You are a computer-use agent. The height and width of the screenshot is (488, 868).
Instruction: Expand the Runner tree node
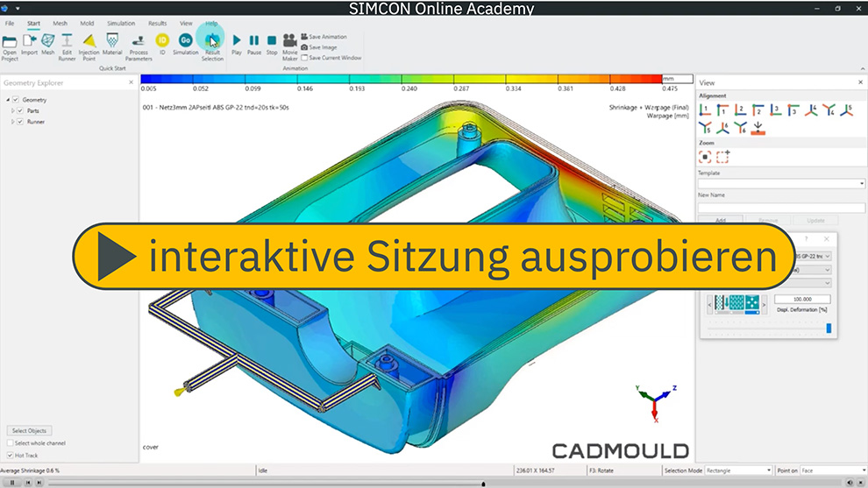[x=12, y=122]
